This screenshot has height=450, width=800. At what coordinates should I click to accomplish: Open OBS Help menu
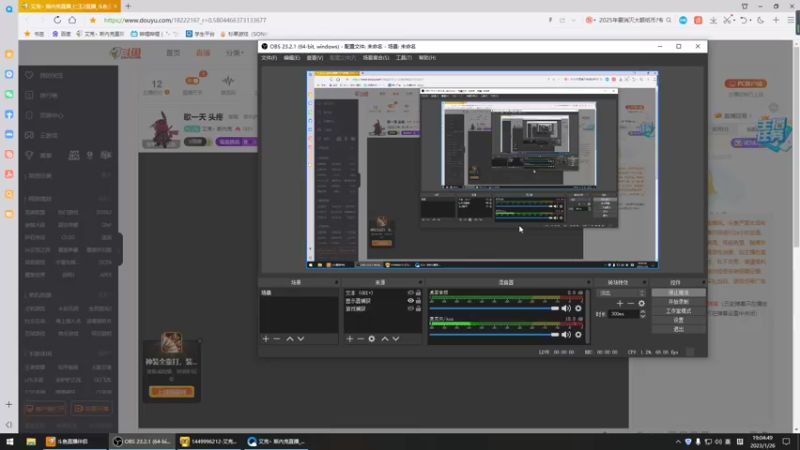[427, 58]
